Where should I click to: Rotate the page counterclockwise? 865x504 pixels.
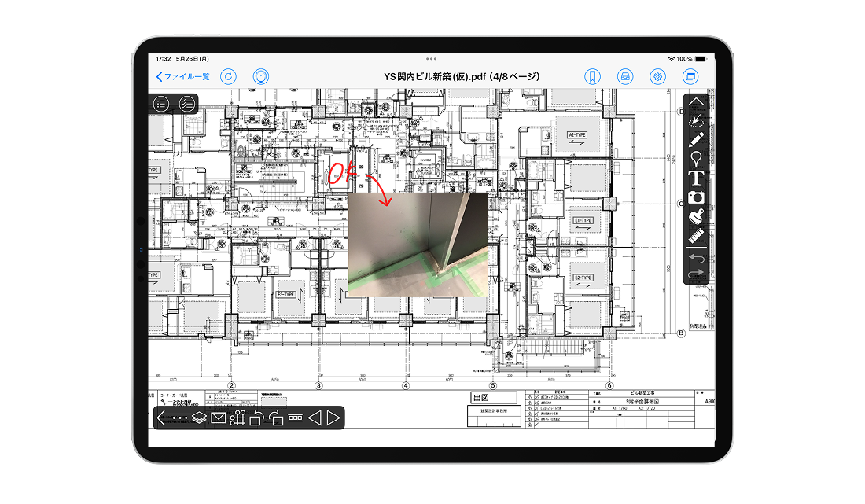coord(257,418)
